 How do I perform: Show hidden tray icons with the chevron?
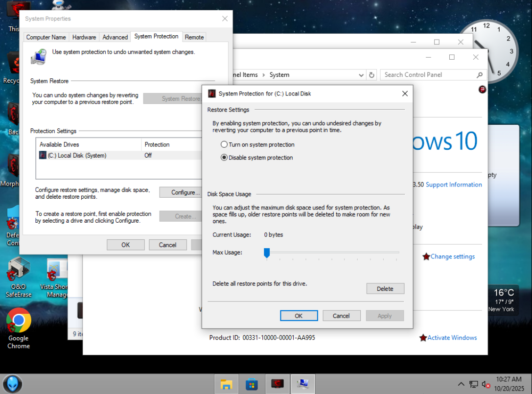(x=461, y=384)
